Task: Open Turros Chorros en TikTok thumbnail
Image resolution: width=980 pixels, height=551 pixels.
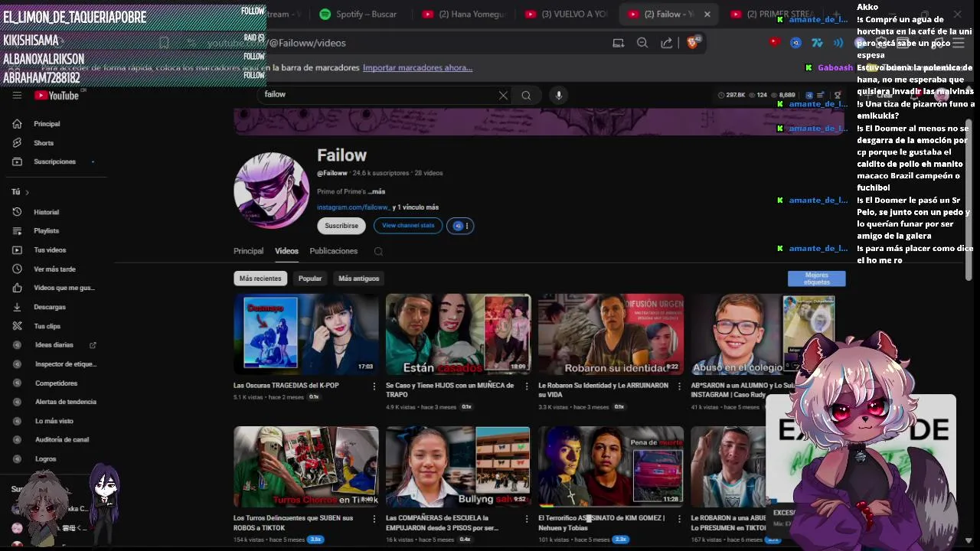Action: click(305, 467)
